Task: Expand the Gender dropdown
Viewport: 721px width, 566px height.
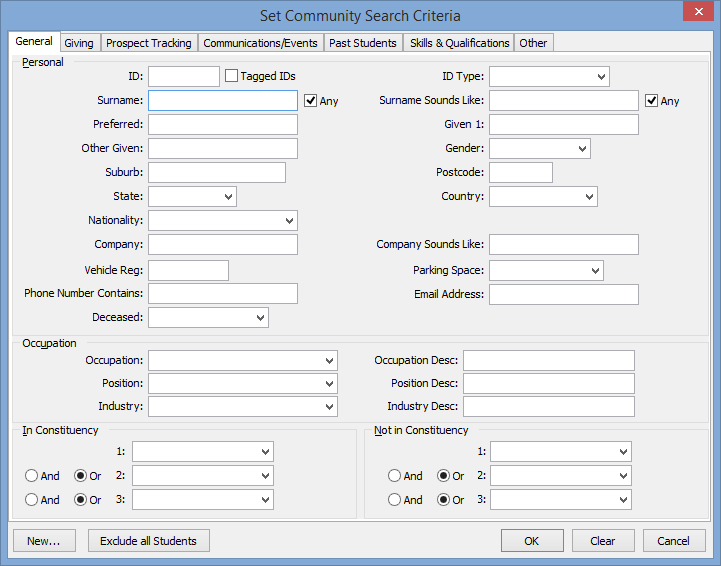Action: click(540, 149)
